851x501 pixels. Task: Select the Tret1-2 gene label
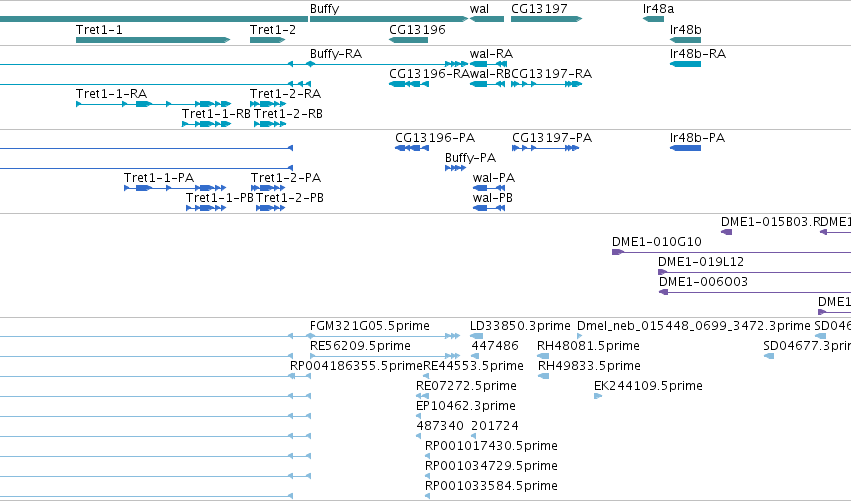[x=273, y=30]
